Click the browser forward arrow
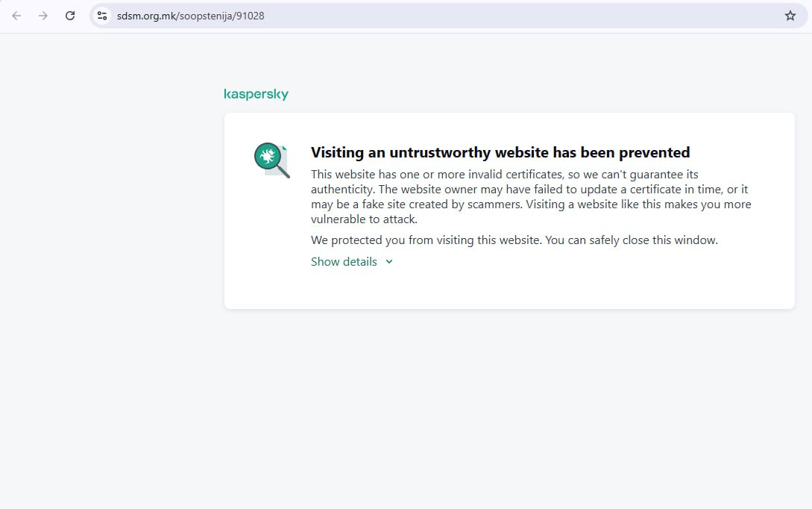The height and width of the screenshot is (509, 812). coord(43,16)
